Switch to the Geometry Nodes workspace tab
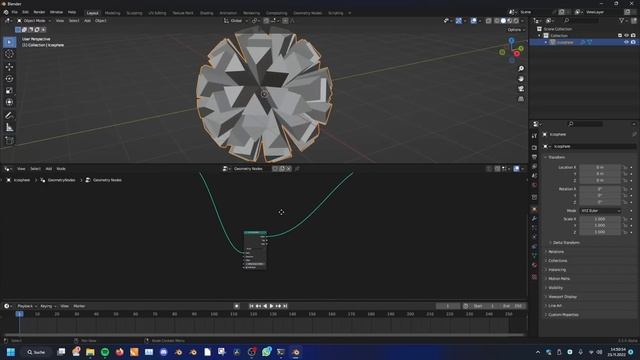Image resolution: width=640 pixels, height=360 pixels. click(x=307, y=13)
